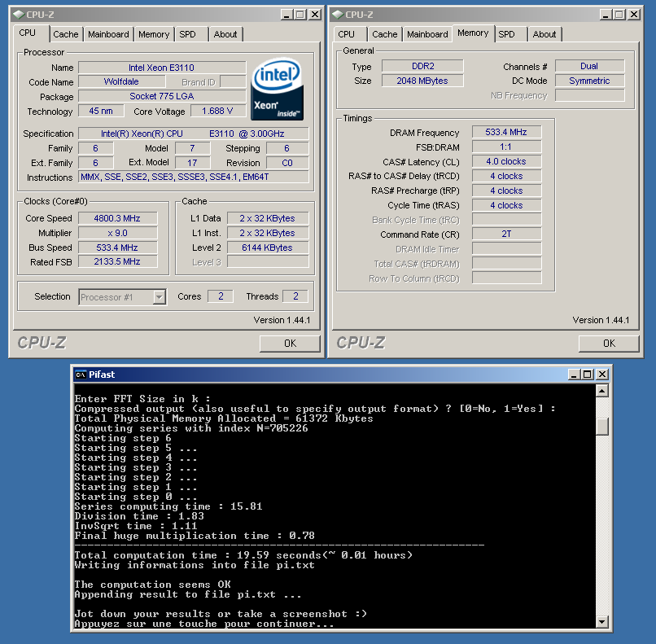The height and width of the screenshot is (644, 656).
Task: Click the Cores count value '2'
Action: click(x=221, y=296)
